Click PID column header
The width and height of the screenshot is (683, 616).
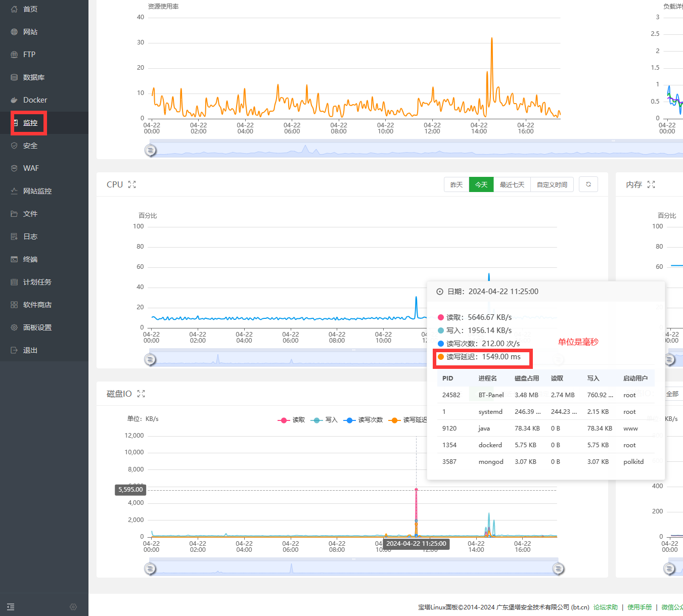pyautogui.click(x=448, y=378)
